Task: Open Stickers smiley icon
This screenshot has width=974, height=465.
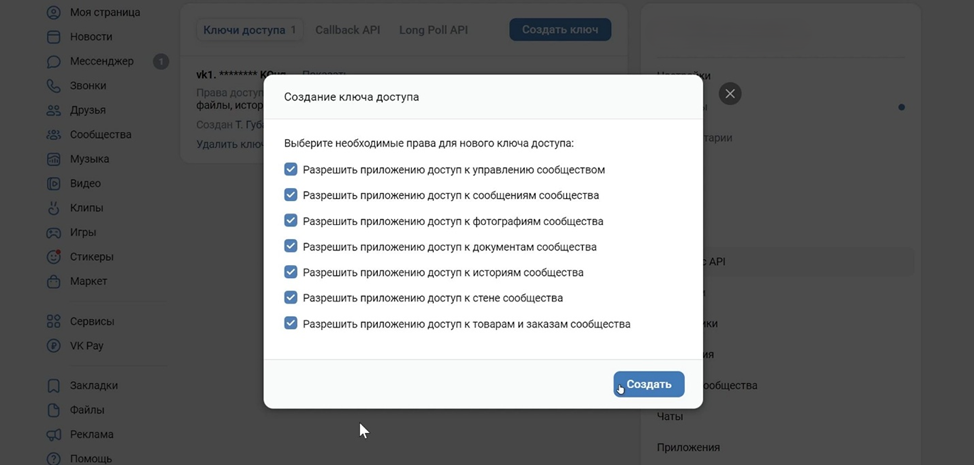Action: [x=53, y=257]
